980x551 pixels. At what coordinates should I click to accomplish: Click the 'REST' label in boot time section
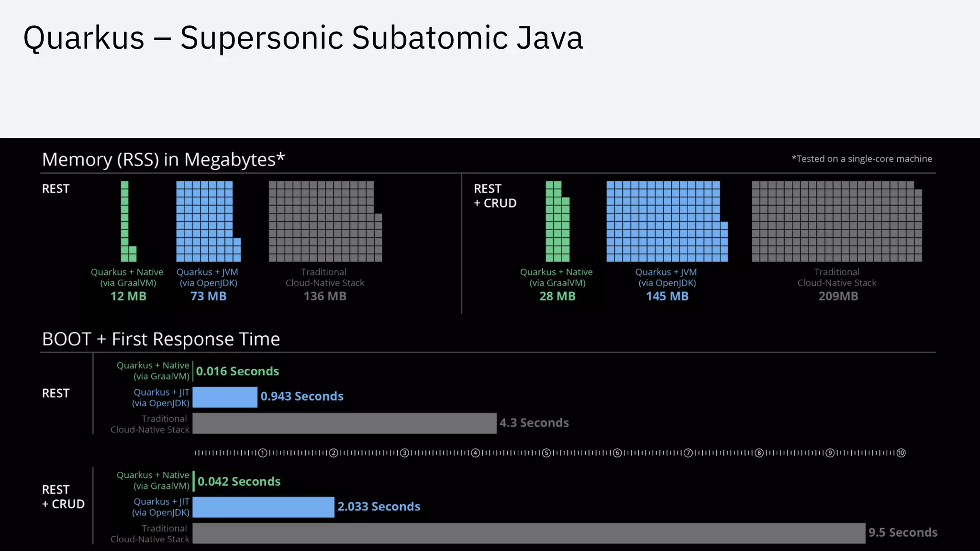[x=56, y=394]
